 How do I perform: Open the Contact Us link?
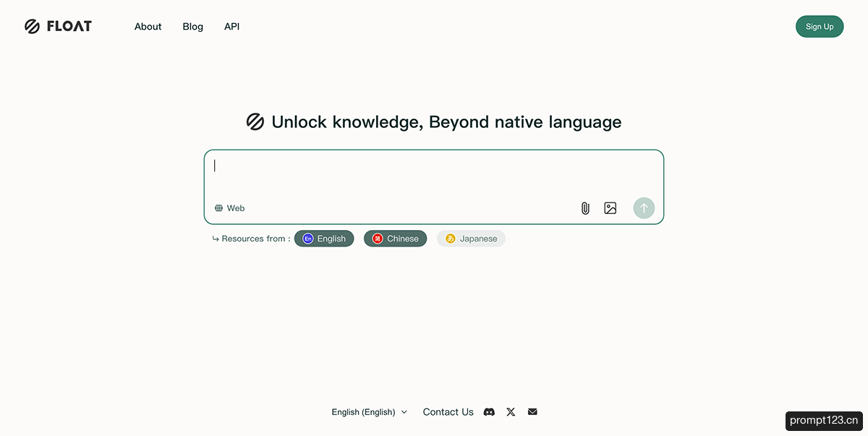(x=448, y=412)
